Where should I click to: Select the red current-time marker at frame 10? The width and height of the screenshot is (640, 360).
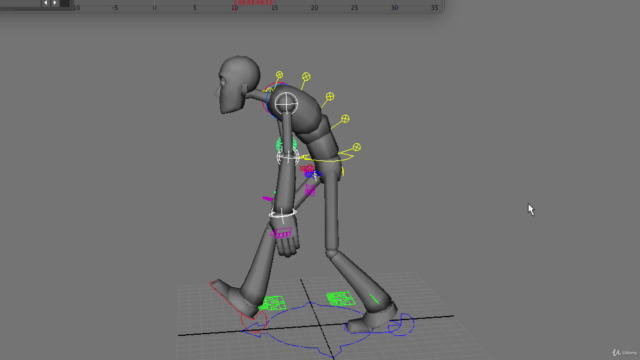pyautogui.click(x=235, y=5)
